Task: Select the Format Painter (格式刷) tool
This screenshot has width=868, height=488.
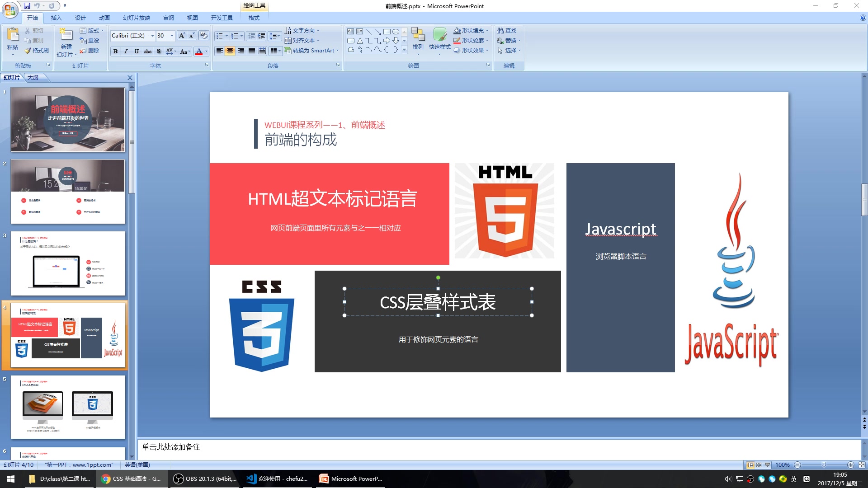Action: click(x=37, y=51)
